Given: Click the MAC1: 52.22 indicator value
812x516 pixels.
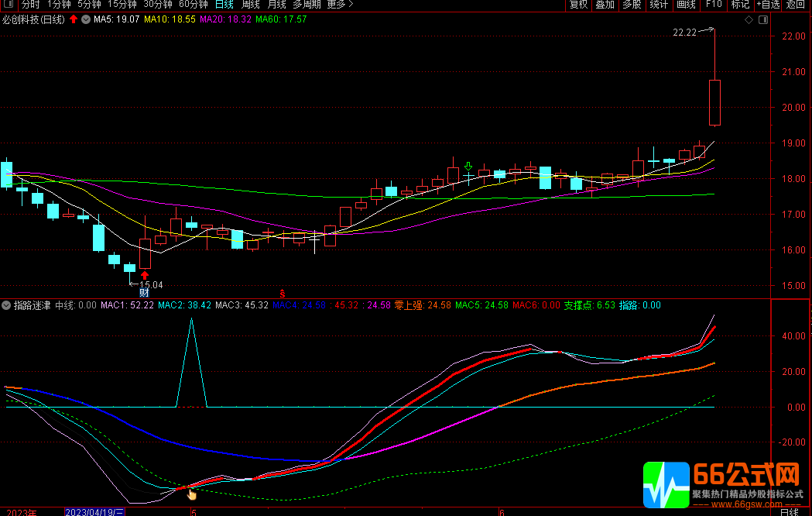Looking at the screenshot, I should pos(128,305).
